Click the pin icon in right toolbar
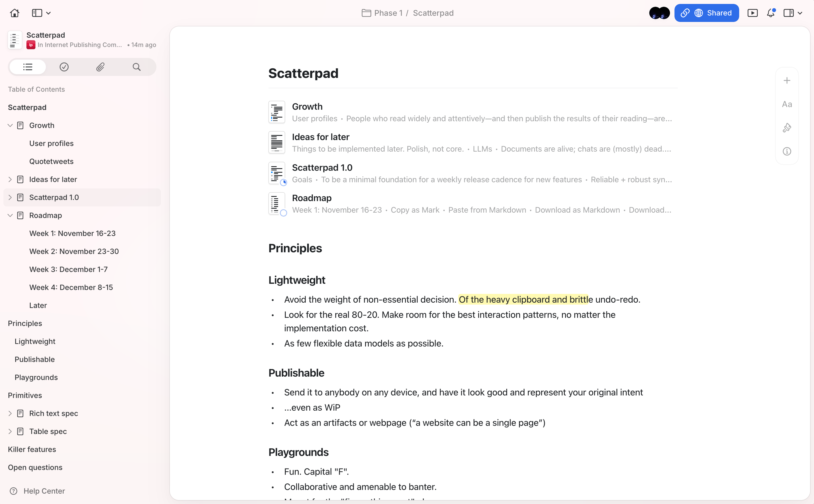 coord(787,128)
